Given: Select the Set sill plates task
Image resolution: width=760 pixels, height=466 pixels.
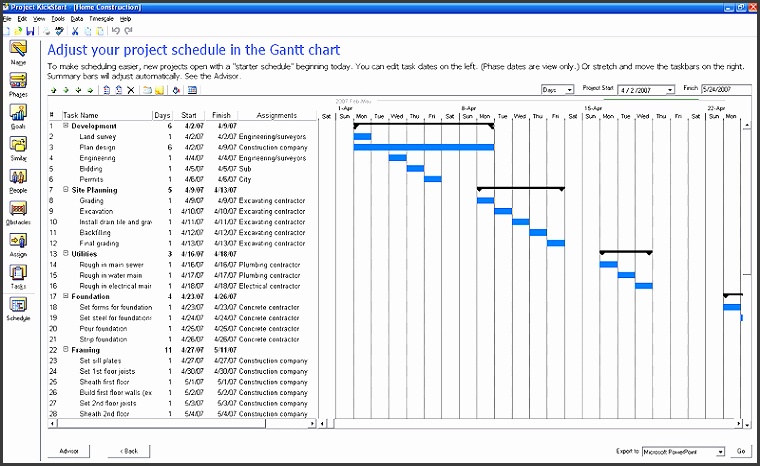Looking at the screenshot, I should 100,361.
